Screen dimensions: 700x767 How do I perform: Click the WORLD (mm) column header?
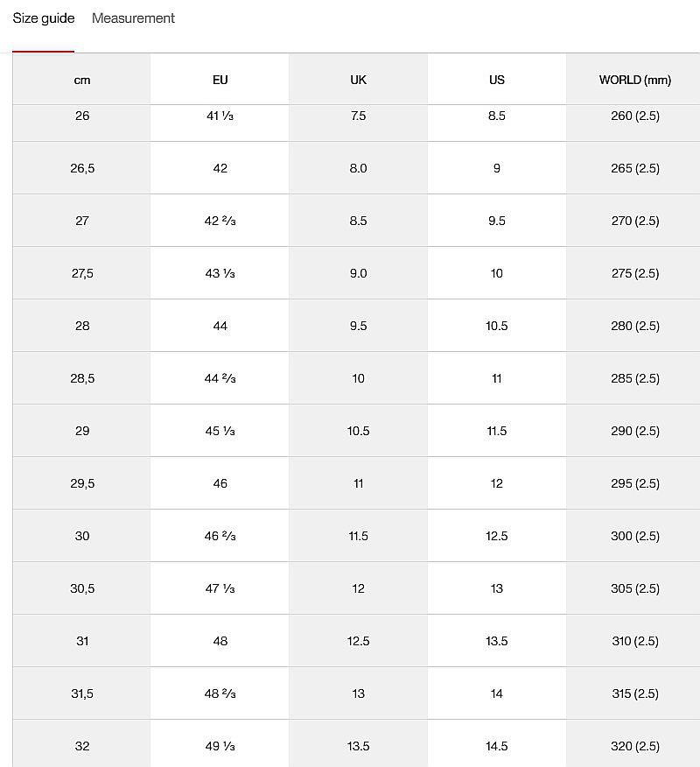pos(634,80)
